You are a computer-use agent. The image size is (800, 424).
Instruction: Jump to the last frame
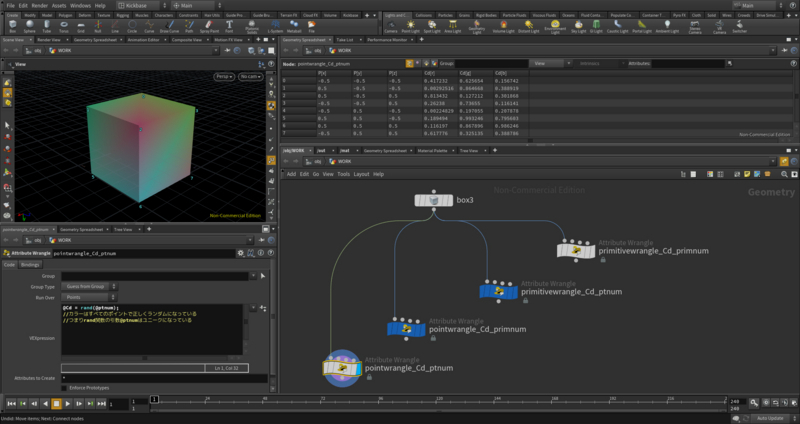102,404
